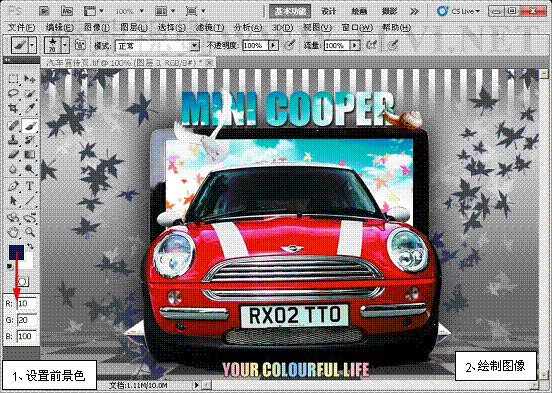Select the Eraser tool
Image resolution: width=552 pixels, height=393 pixels.
click(13, 155)
